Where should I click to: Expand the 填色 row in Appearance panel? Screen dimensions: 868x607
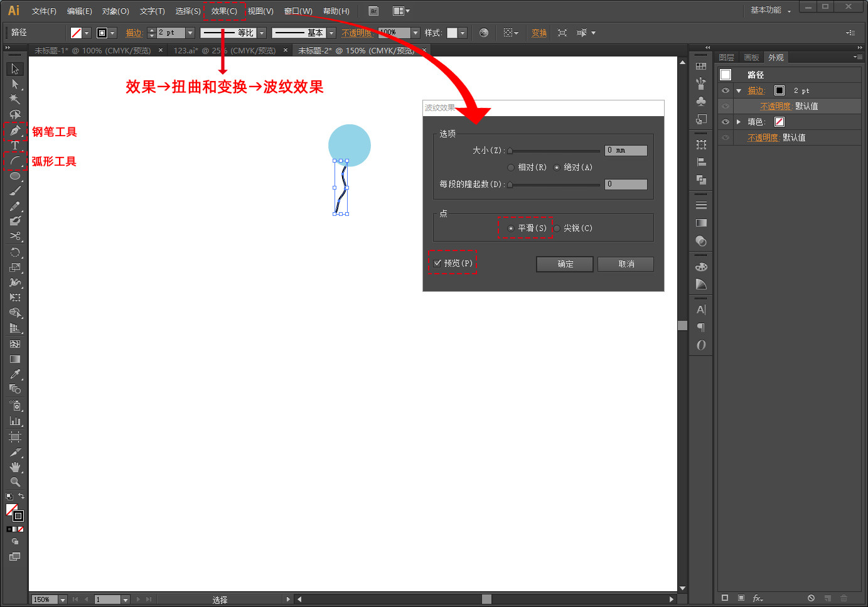pos(739,122)
